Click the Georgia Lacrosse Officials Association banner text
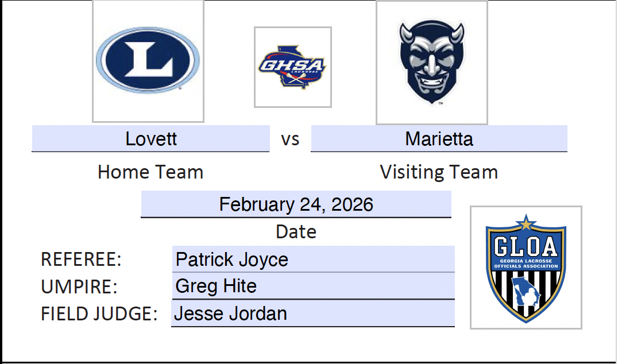Viewport: 618px width, 364px height. tap(526, 264)
